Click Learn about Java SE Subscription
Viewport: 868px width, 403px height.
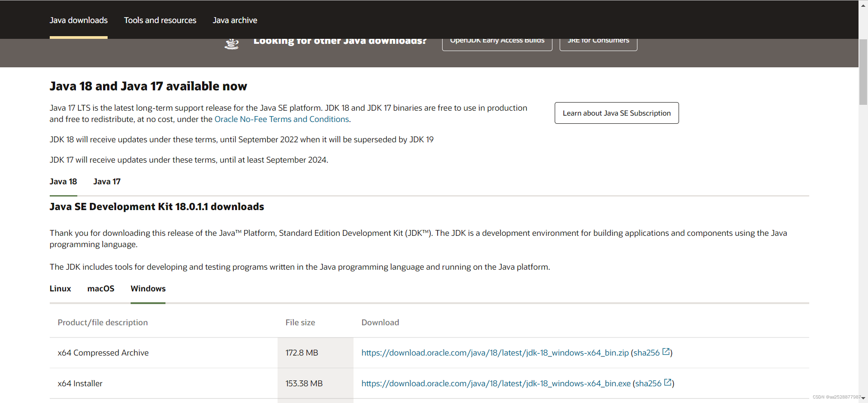[x=617, y=113]
